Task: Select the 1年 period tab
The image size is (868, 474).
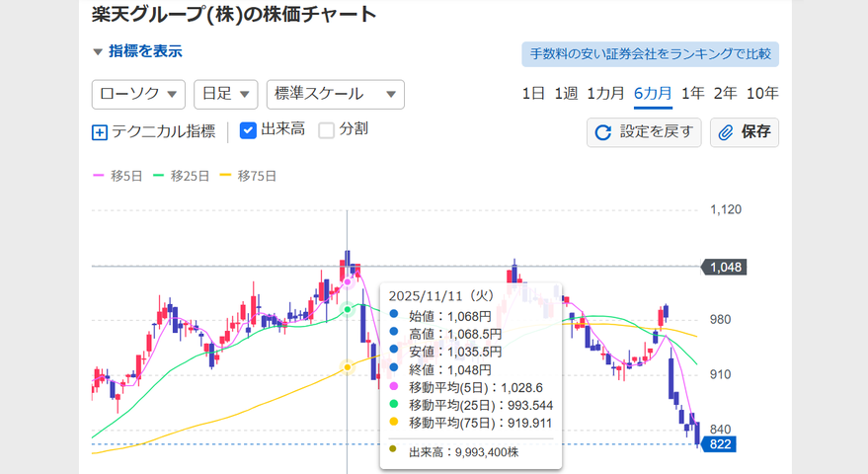Action: [692, 94]
